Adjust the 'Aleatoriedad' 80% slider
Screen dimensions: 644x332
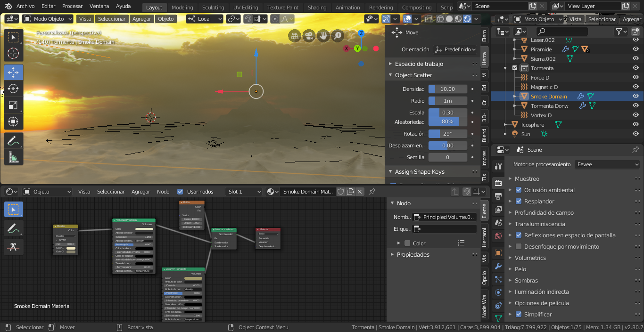[x=448, y=122]
